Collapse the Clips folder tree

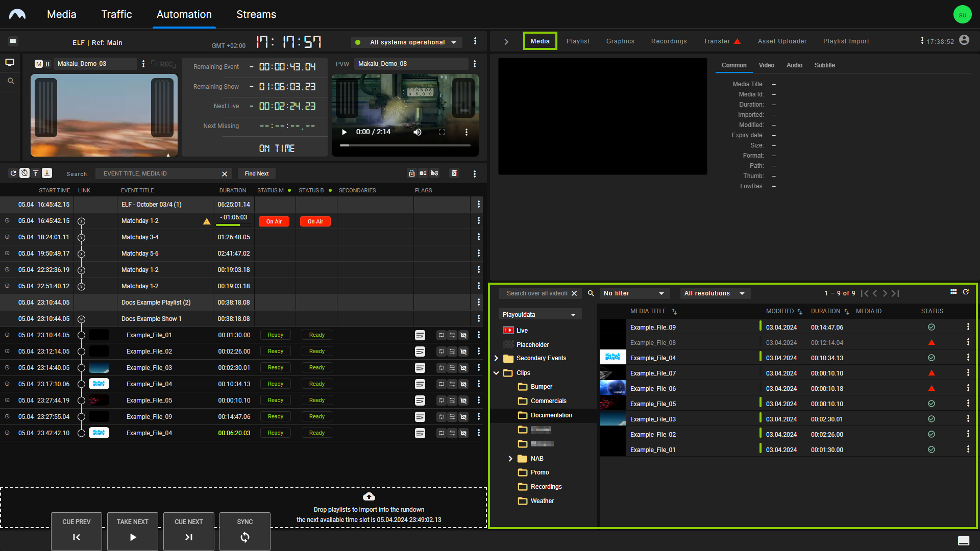coord(496,373)
